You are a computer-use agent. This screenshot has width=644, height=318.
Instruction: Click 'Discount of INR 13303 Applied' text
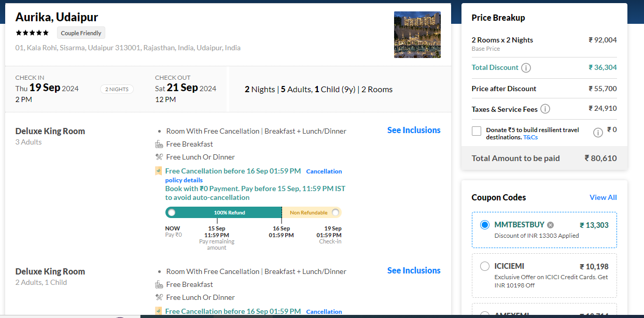537,236
